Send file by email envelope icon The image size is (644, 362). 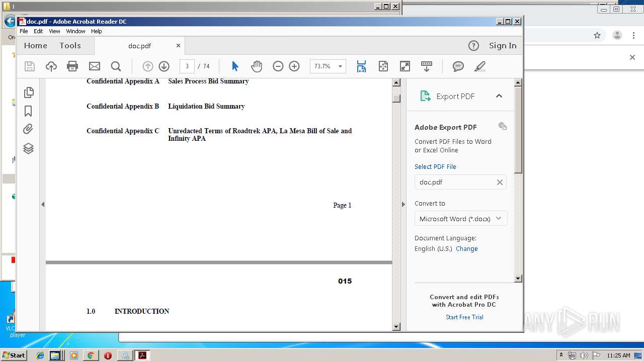95,66
